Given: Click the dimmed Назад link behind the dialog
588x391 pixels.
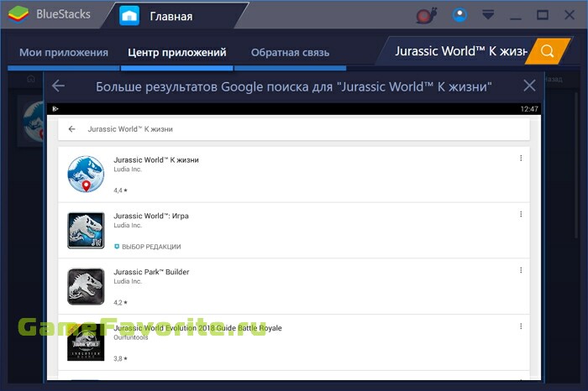Looking at the screenshot, I should pos(553,79).
